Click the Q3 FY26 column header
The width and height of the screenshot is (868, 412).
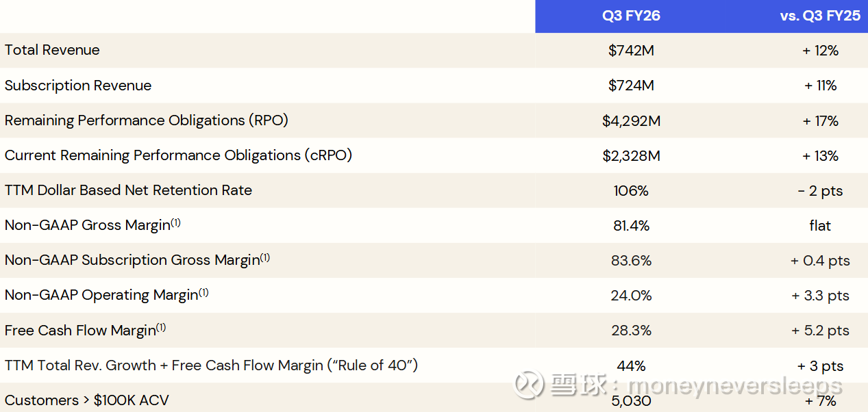(631, 16)
